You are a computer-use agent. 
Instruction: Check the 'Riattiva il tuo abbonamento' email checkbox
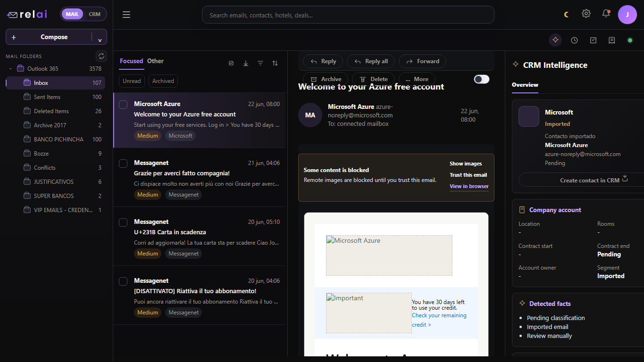[x=123, y=281]
